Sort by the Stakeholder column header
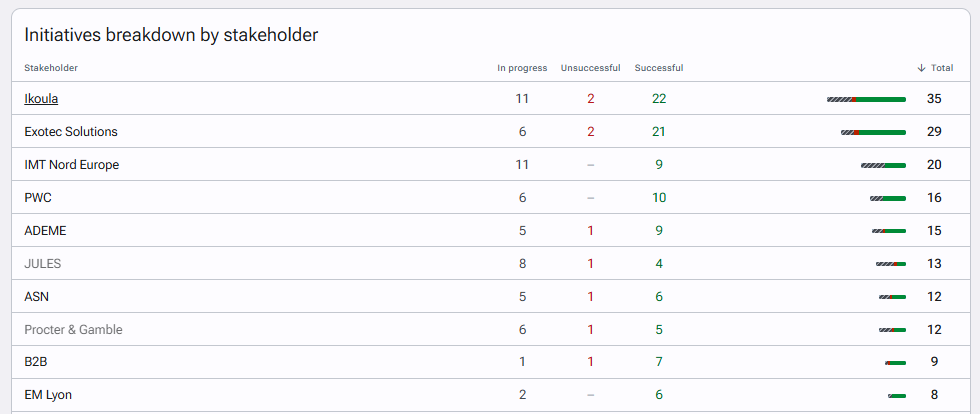Image resolution: width=980 pixels, height=414 pixels. tap(51, 68)
